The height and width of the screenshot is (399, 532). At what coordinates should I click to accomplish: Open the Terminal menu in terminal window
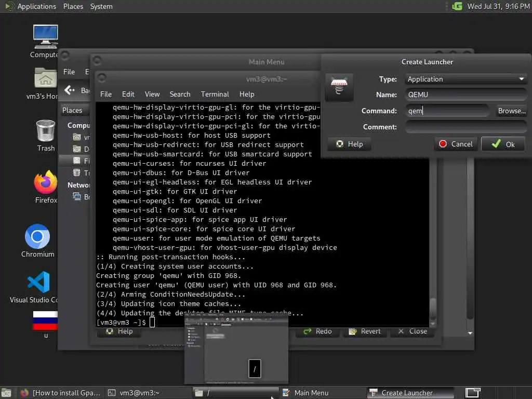(215, 95)
